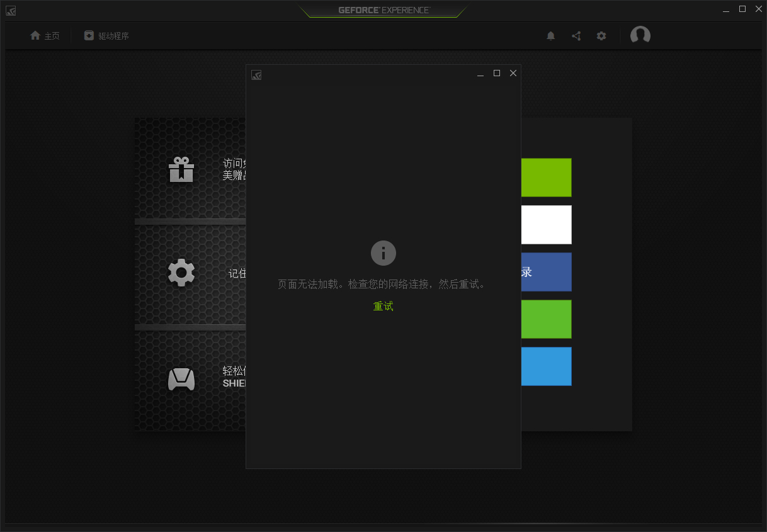Screen dimensions: 767x532
Task: Click NVIDIA logo in dialog title bar
Action: tap(256, 75)
